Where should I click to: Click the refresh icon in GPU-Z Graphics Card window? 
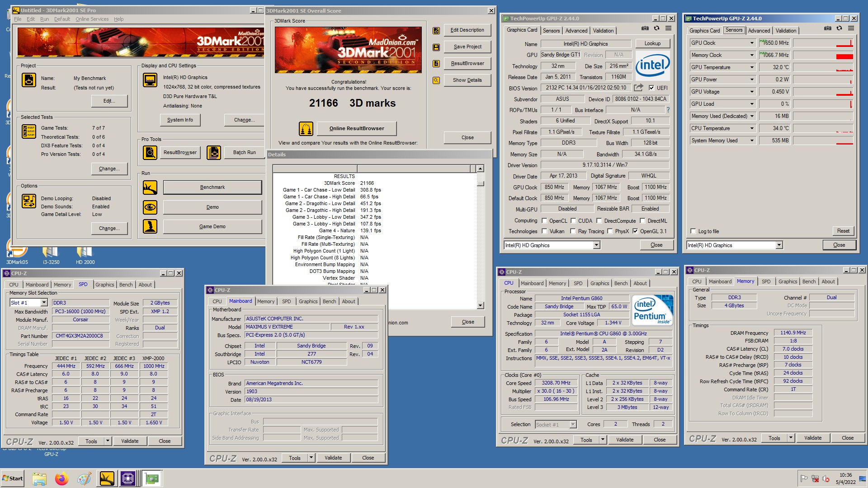(x=656, y=28)
